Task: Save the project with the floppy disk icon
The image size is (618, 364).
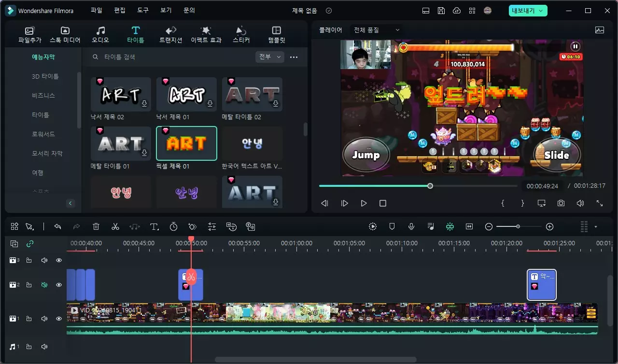Action: (x=441, y=11)
